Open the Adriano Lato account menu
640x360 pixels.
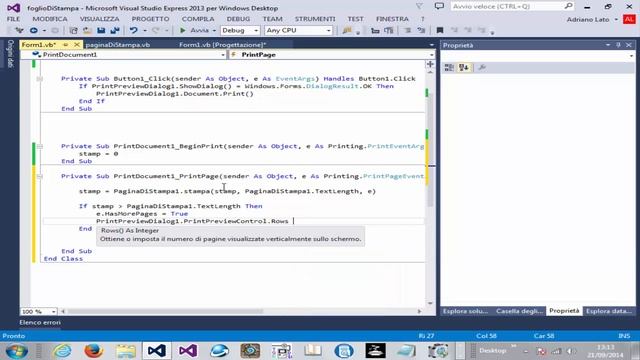click(x=592, y=19)
